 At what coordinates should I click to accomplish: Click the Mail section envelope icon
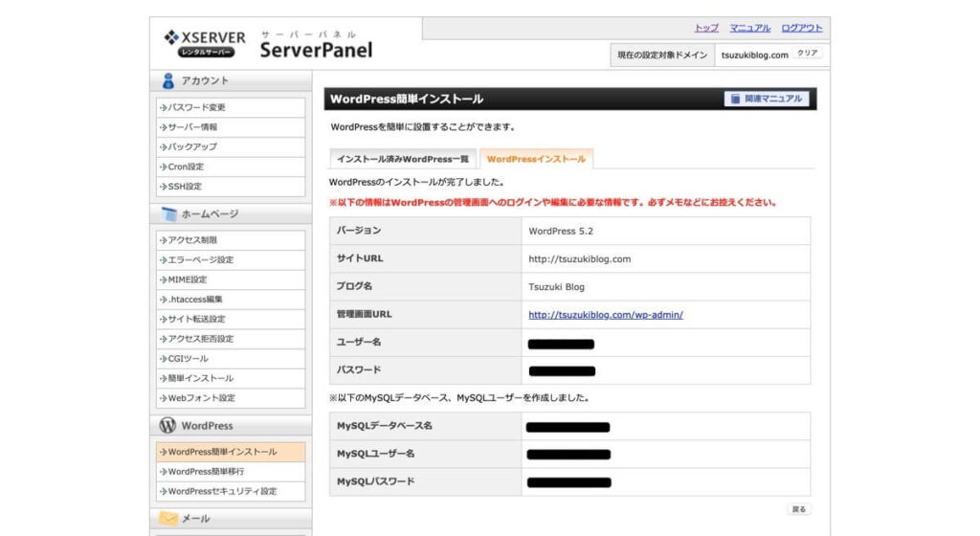tap(168, 518)
